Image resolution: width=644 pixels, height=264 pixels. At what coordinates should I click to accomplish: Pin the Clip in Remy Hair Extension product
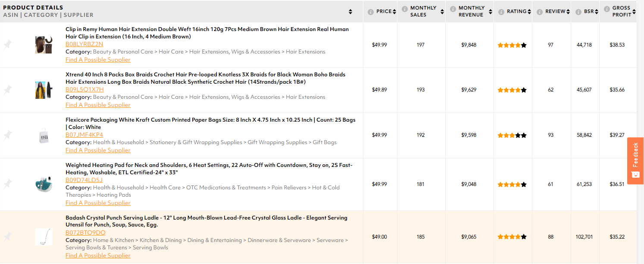7,45
